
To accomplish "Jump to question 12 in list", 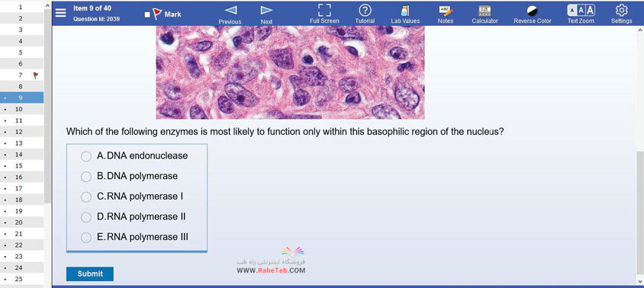I will click(22, 132).
